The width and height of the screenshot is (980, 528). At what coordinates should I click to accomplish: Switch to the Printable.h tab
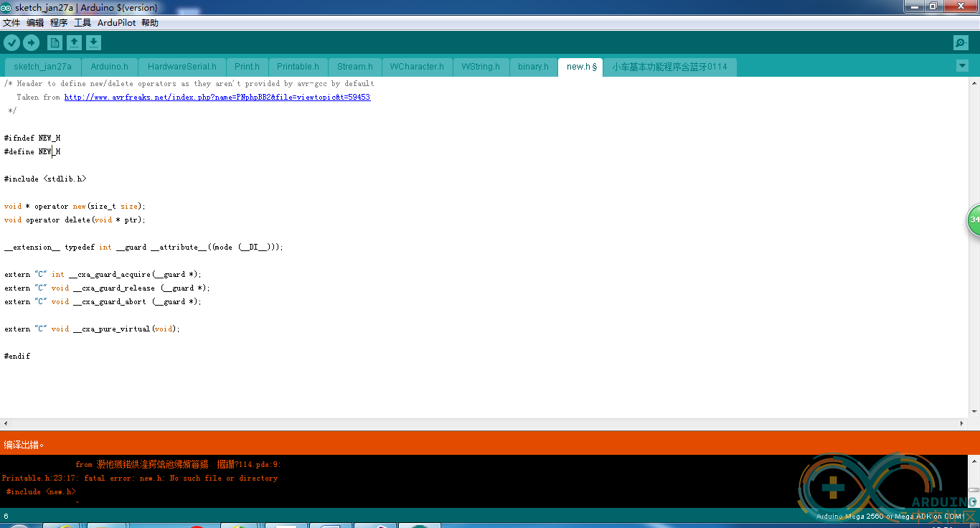pyautogui.click(x=298, y=67)
